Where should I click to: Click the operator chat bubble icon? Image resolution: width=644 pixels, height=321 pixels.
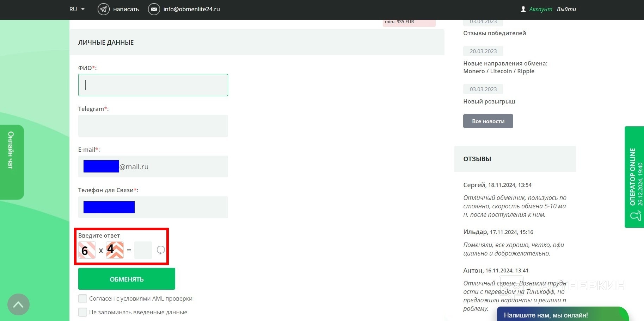click(635, 215)
